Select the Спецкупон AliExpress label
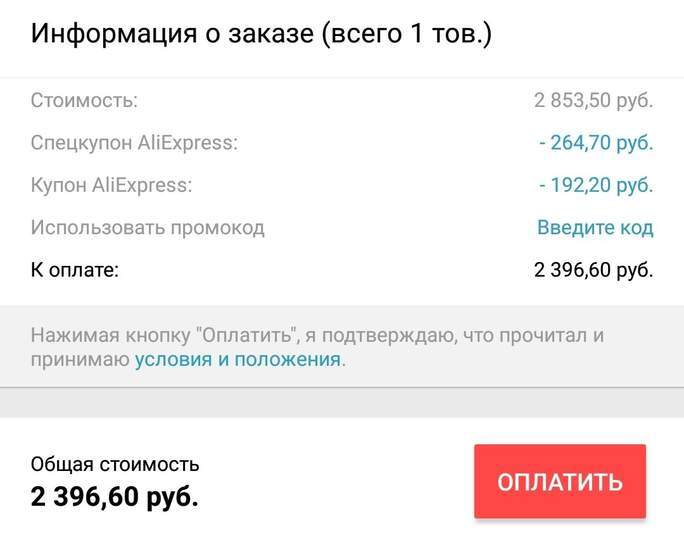684x545 pixels. coord(134,143)
